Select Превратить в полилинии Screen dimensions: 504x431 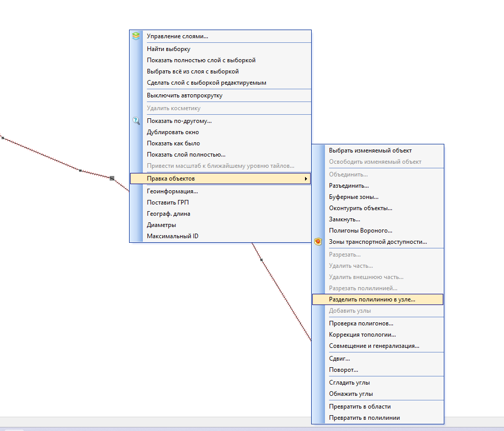364,418
